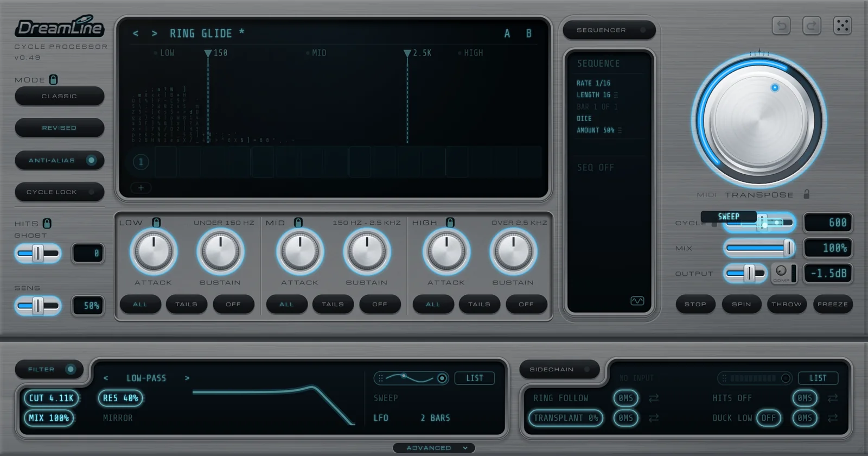Toggle the ANTI-ALIAS switch
Image resolution: width=868 pixels, height=456 pixels.
click(x=59, y=160)
